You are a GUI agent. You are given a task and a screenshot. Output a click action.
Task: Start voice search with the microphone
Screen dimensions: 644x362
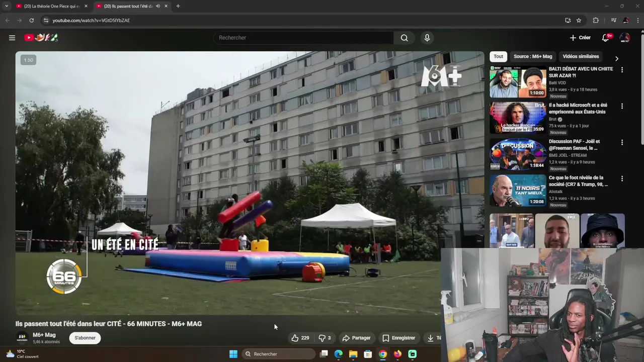point(427,38)
